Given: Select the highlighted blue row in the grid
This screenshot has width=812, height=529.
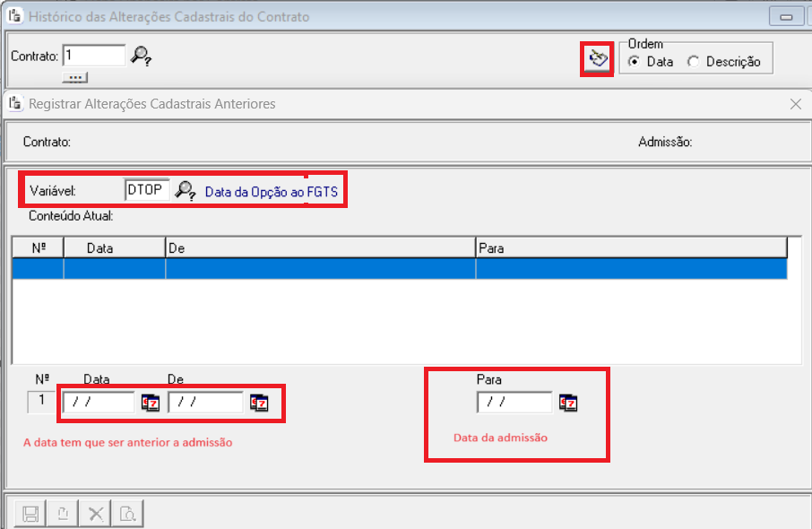Looking at the screenshot, I should click(399, 269).
